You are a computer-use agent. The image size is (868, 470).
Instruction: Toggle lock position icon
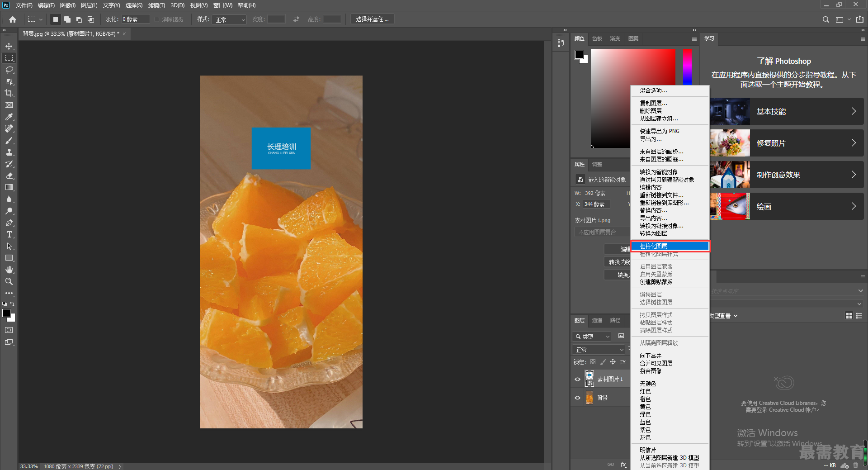613,362
